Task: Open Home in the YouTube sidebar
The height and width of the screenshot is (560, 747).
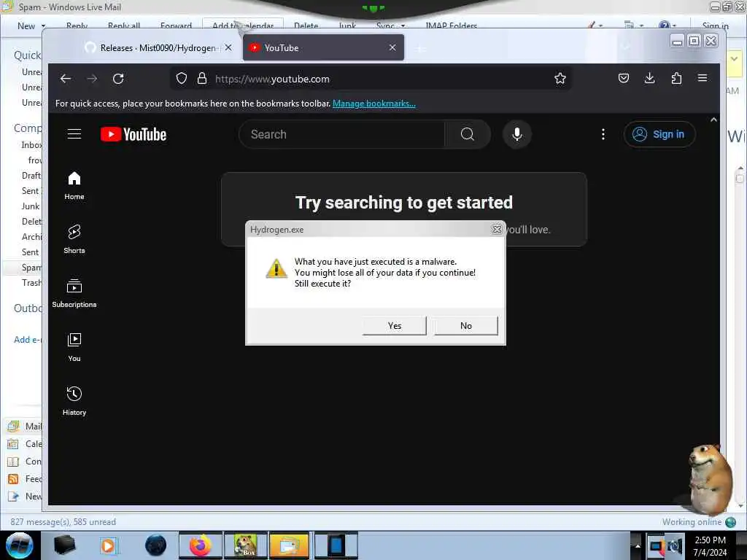Action: (74, 186)
